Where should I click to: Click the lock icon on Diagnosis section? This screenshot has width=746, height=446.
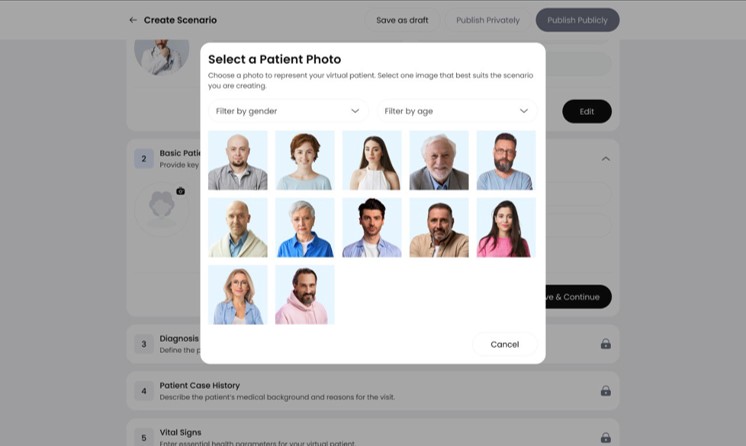click(605, 344)
